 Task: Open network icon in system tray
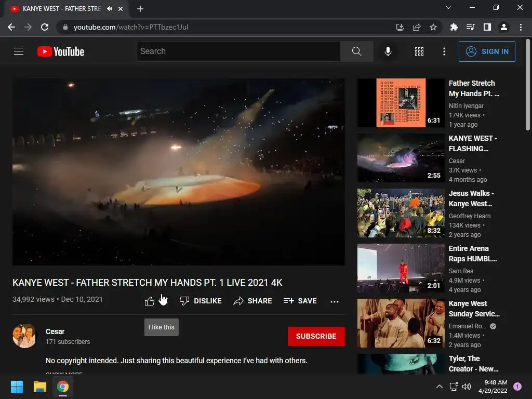click(454, 387)
